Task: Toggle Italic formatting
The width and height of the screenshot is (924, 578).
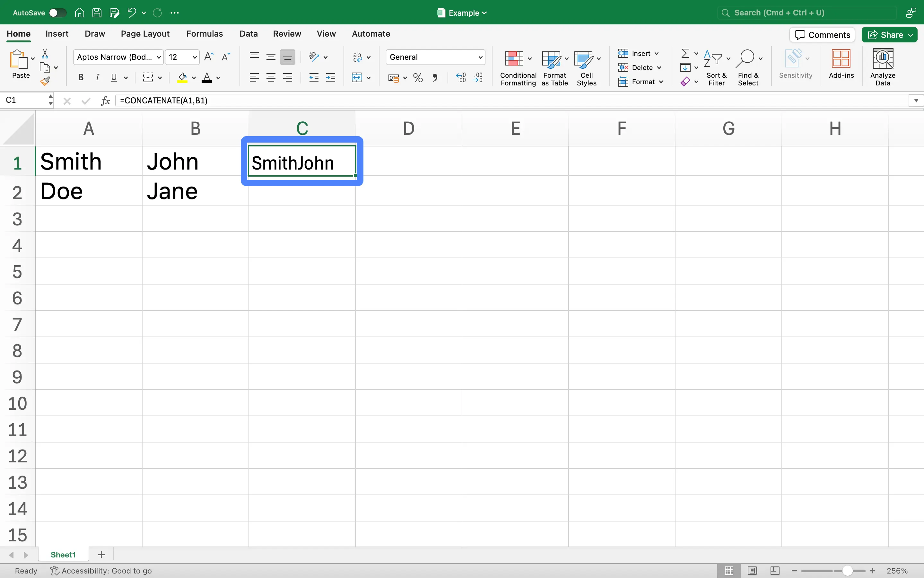Action: tap(98, 78)
